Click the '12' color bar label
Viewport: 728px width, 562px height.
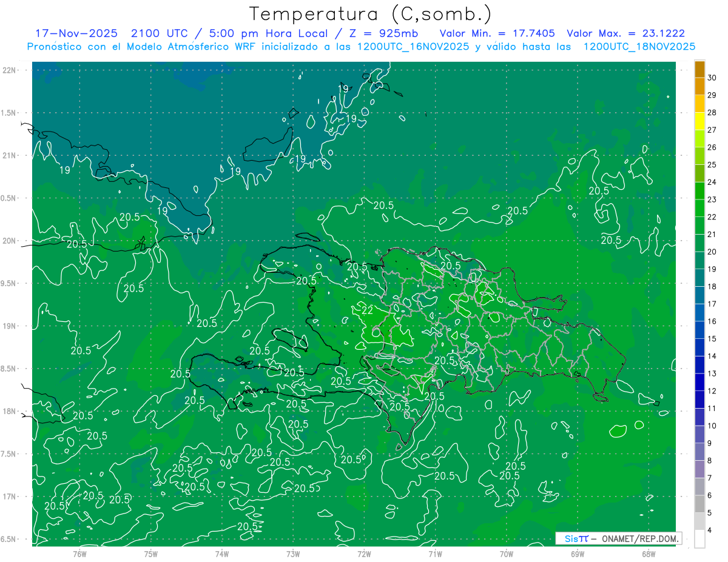tap(712, 391)
